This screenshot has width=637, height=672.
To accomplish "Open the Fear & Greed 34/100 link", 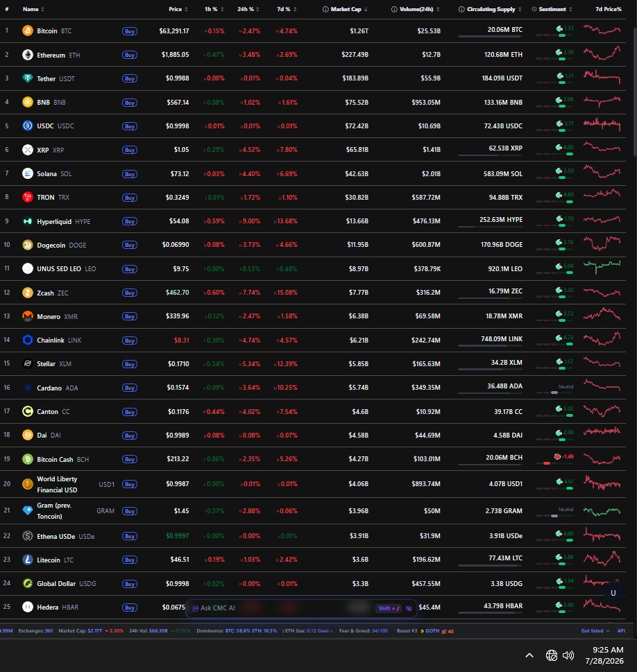I will click(364, 631).
